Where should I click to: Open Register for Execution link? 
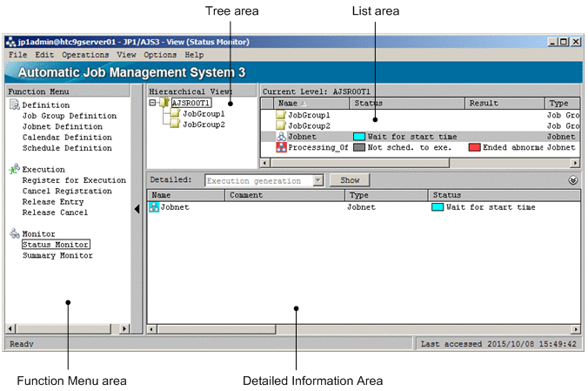click(74, 180)
